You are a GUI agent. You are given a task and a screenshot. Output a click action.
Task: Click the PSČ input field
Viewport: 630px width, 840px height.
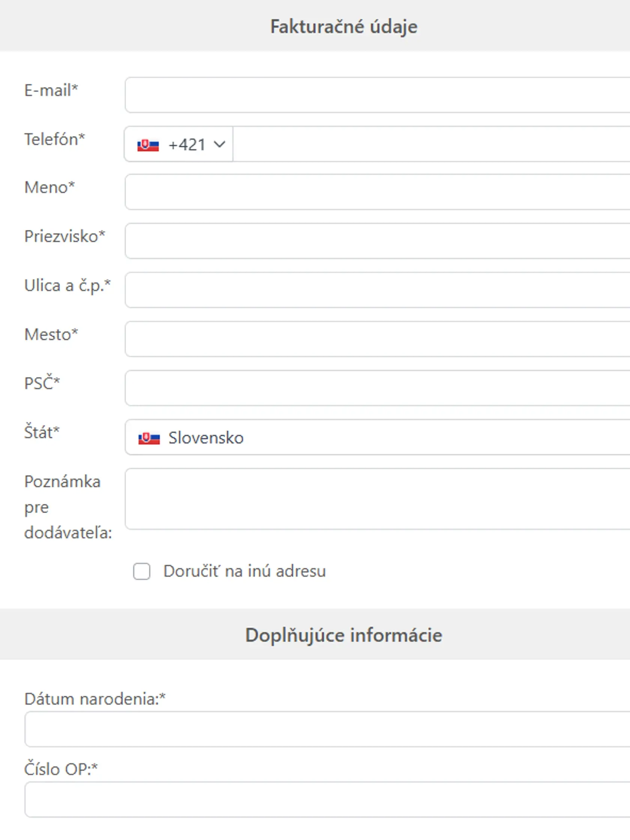378,388
